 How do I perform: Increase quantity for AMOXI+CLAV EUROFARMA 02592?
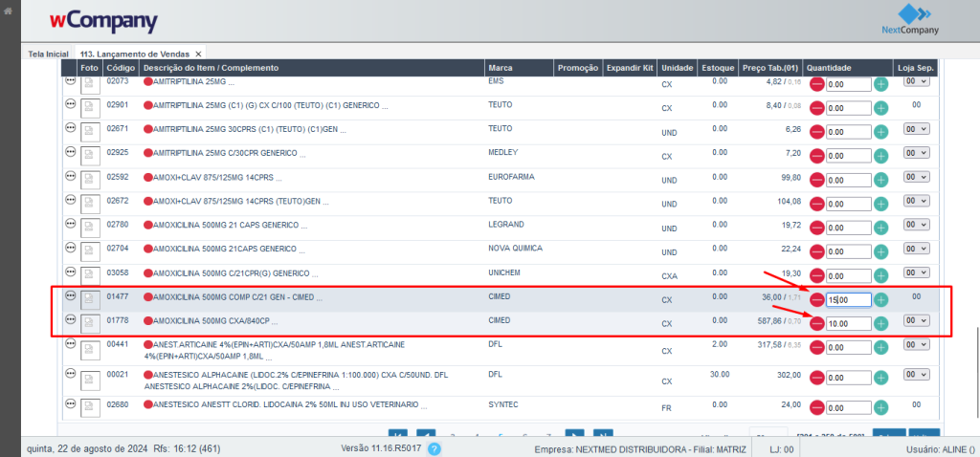880,180
